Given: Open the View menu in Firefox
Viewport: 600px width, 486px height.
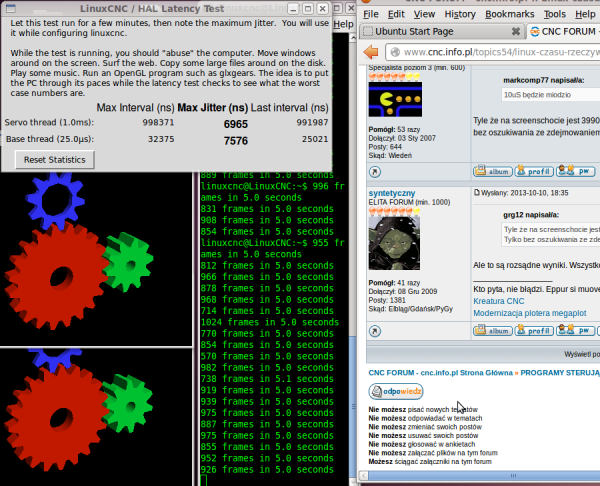Looking at the screenshot, I should (424, 14).
